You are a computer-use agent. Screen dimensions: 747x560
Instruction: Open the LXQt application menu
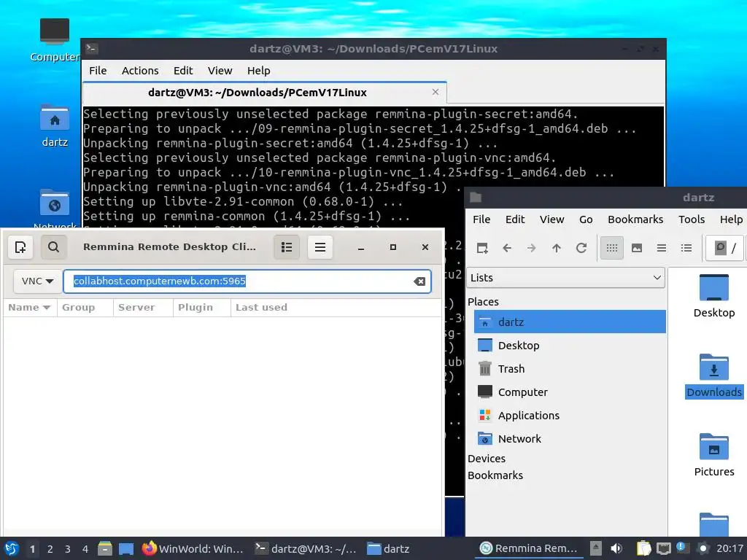(12, 548)
